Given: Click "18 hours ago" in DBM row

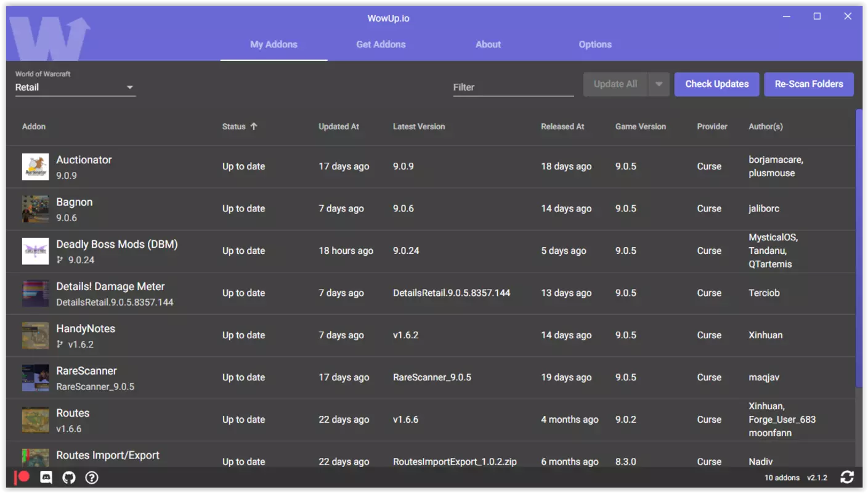Looking at the screenshot, I should (x=346, y=251).
